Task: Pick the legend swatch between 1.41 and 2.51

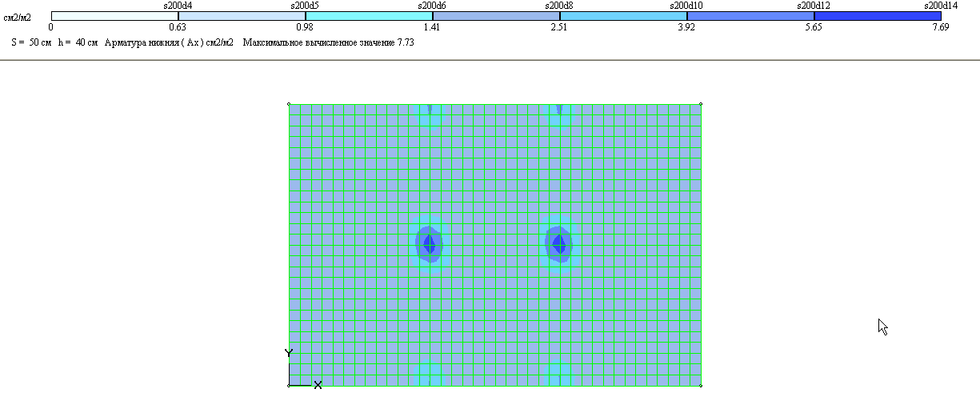Action: click(496, 16)
